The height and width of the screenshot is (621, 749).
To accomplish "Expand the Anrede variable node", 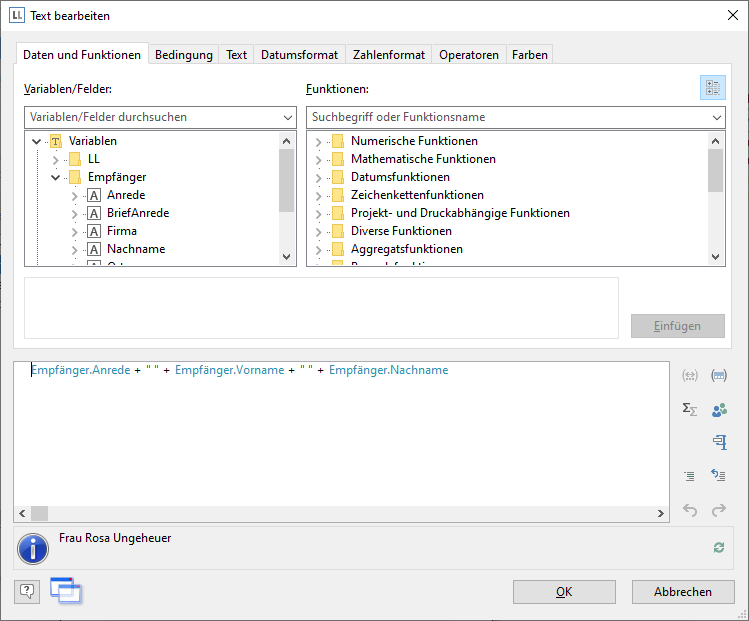I will pos(75,195).
